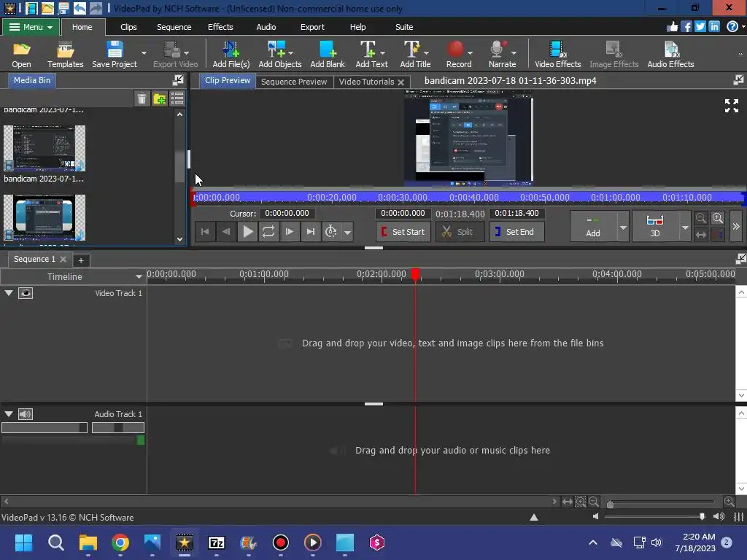747x560 pixels.
Task: Enter fullscreen preview mode
Action: pos(732,106)
